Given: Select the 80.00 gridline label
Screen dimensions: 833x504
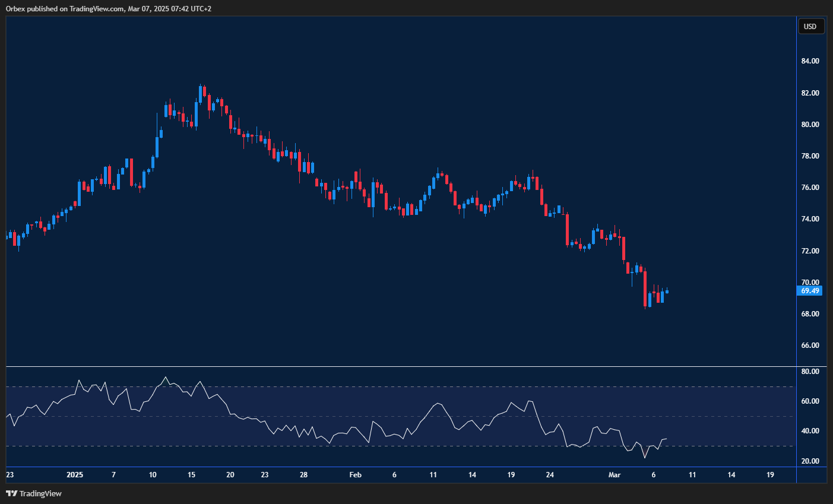Looking at the screenshot, I should 809,123.
